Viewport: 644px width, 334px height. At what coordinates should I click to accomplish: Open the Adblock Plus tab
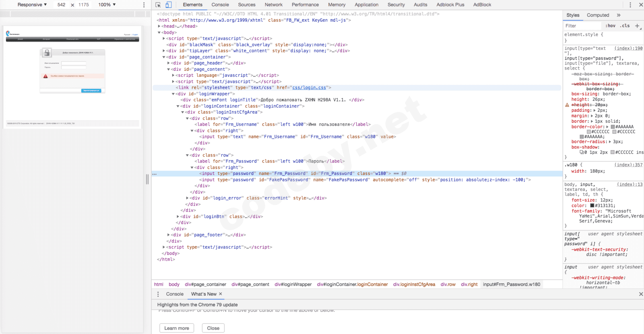point(450,5)
